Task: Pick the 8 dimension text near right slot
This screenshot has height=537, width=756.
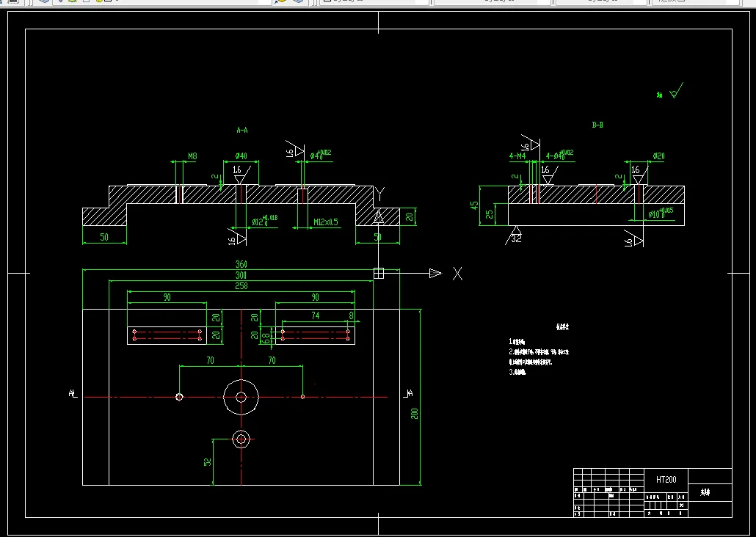Action: pos(351,315)
